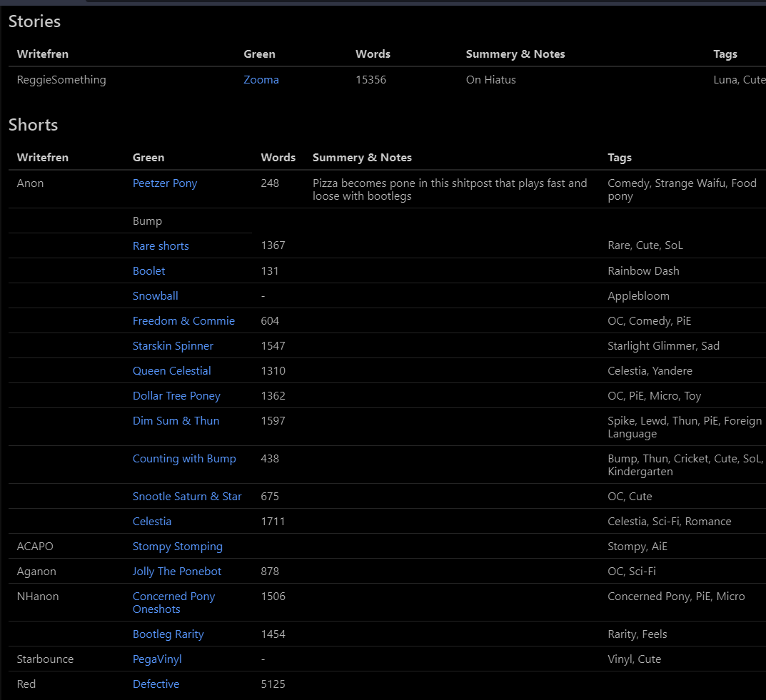
Task: Click the 248 word count
Action: coord(270,183)
